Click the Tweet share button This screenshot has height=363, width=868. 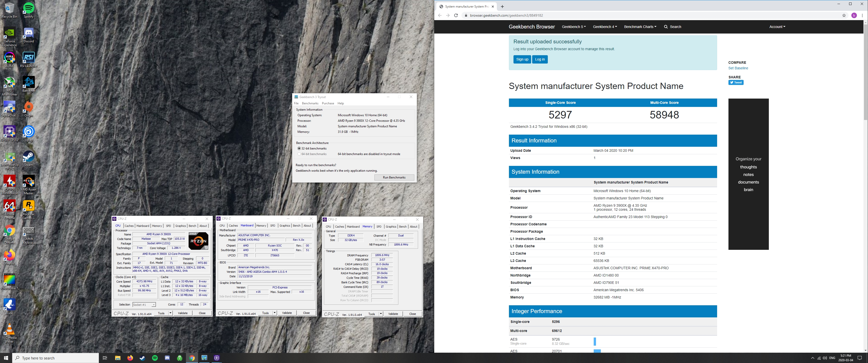[x=736, y=82]
